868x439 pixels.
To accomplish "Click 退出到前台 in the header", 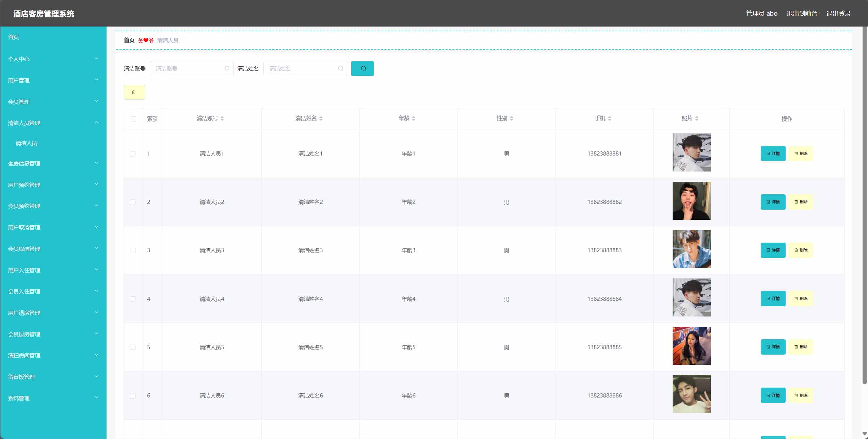I will point(802,14).
